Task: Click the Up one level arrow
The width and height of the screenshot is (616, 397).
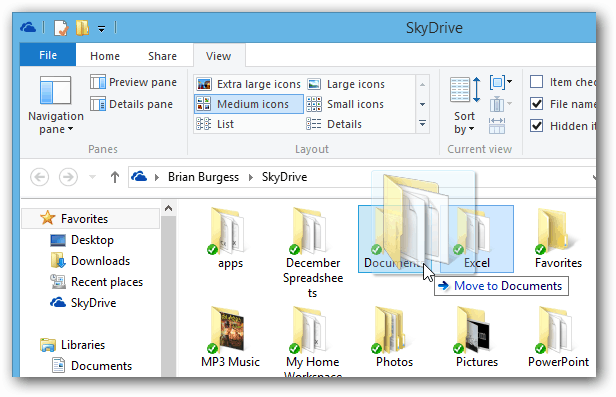Action: tap(115, 177)
